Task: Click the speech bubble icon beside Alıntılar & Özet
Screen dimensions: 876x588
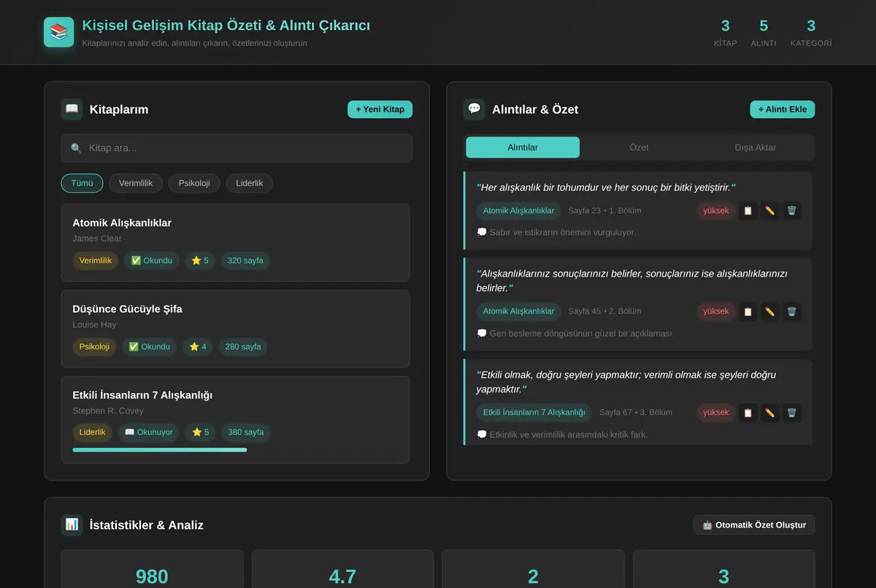Action: (474, 109)
